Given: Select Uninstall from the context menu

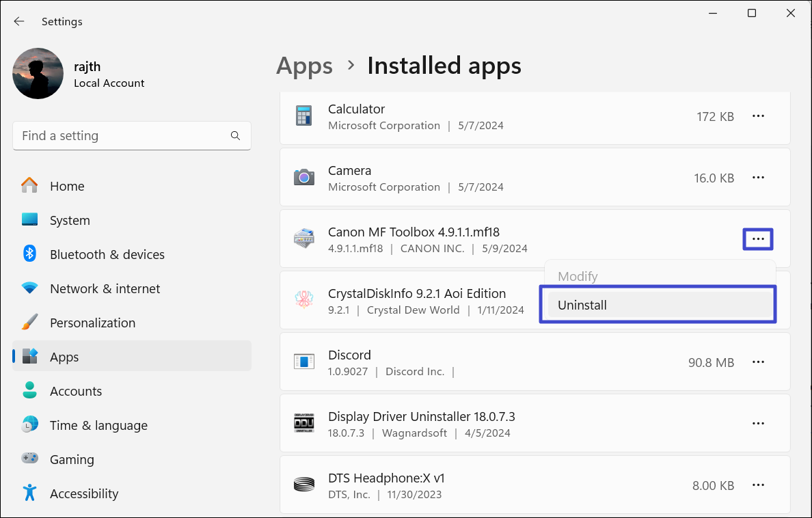Looking at the screenshot, I should 582,305.
